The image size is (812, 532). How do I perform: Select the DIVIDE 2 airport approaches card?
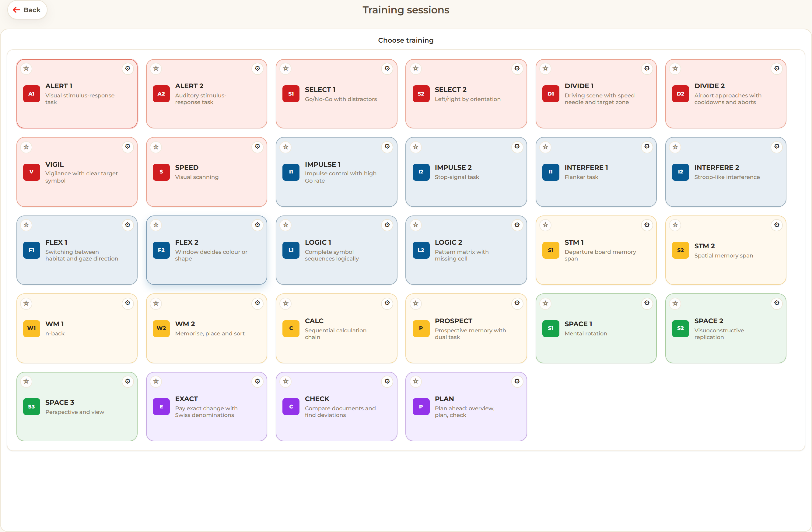726,94
